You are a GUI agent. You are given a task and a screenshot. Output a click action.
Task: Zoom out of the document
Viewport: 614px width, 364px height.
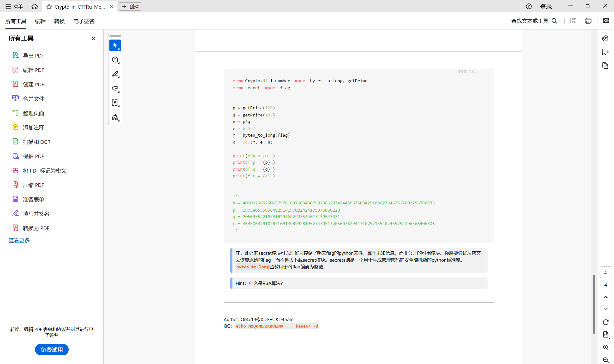(x=605, y=360)
